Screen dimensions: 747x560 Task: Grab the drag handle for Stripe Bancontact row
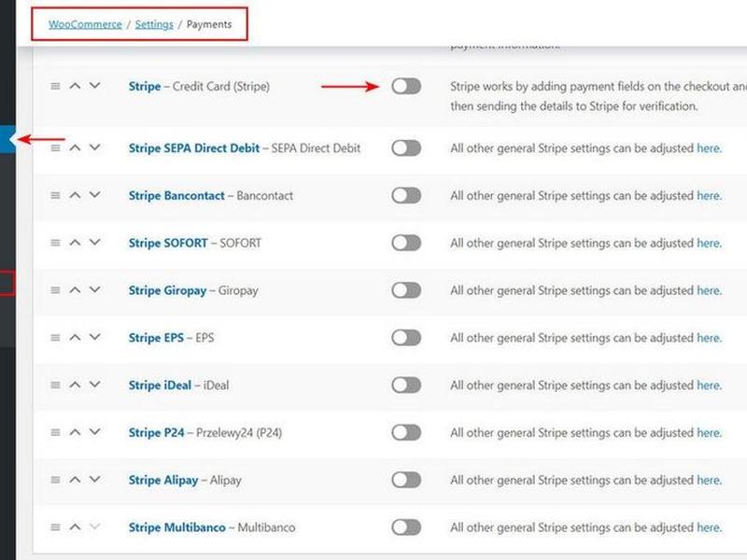(55, 195)
